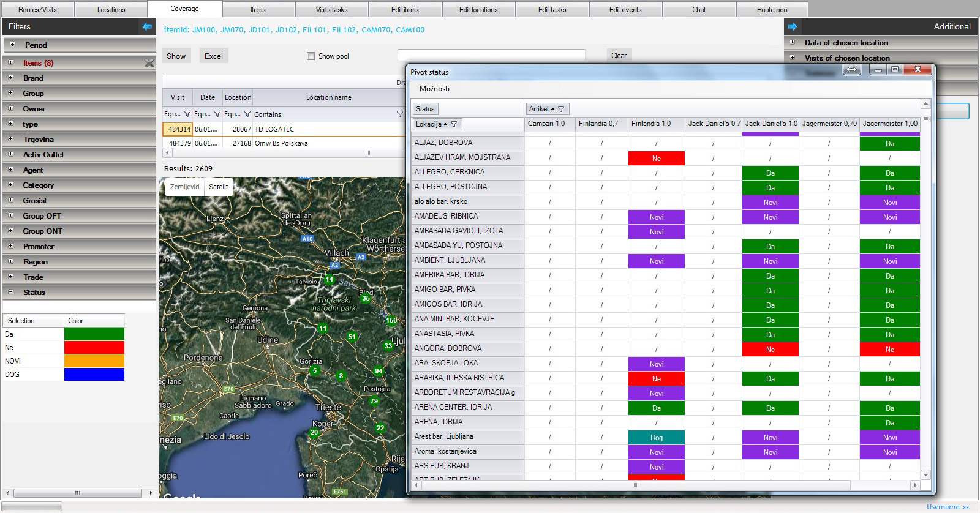
Task: Open filter funnel on Artikel pivot field
Action: 561,109
